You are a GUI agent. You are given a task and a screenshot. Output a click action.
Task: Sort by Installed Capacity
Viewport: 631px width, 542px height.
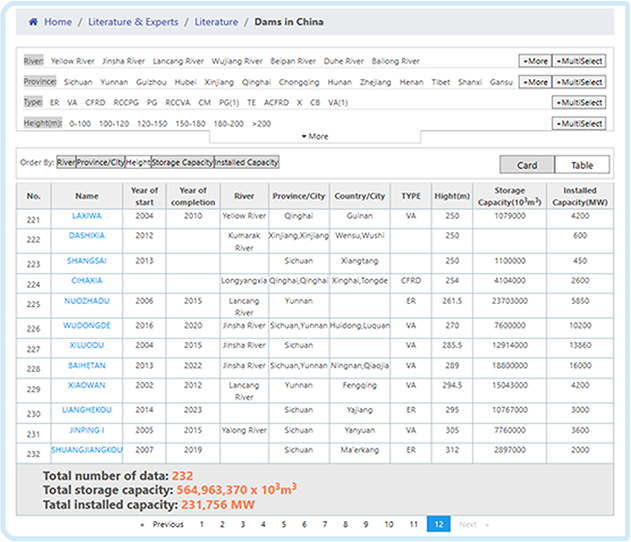(x=246, y=162)
